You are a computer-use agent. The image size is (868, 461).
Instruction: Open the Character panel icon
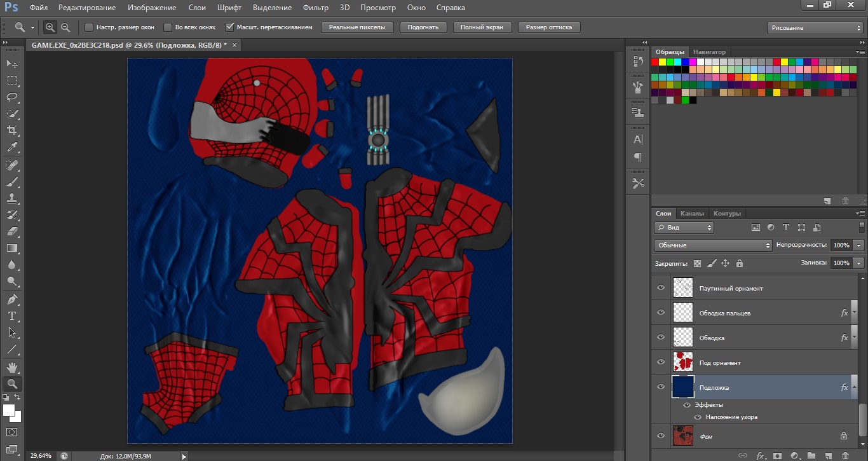638,139
